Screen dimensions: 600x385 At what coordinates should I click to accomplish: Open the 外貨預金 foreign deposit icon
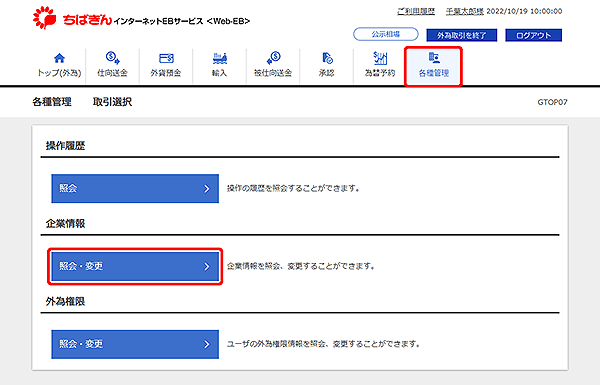[x=166, y=58]
